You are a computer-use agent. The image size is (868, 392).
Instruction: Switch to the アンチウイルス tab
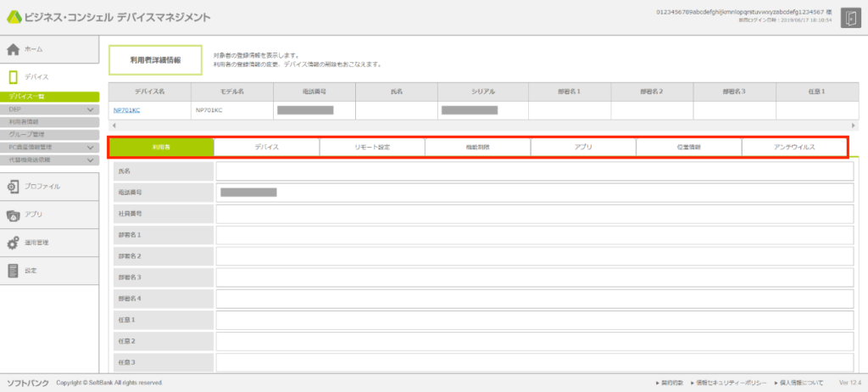[794, 148]
